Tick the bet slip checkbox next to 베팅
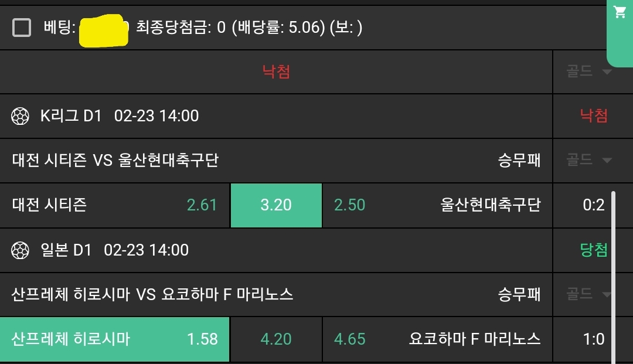Image resolution: width=633 pixels, height=364 pixels. point(22,27)
